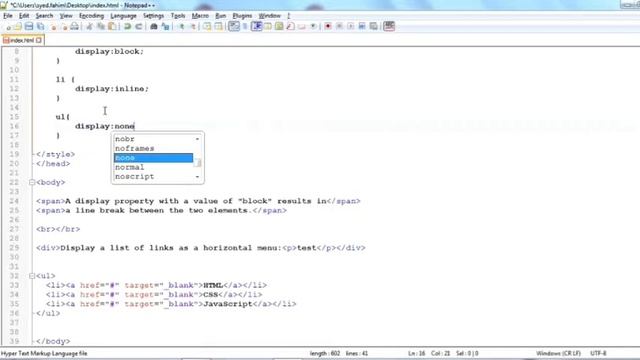
Task: Click the Close All toolbar icon
Action: click(64, 27)
